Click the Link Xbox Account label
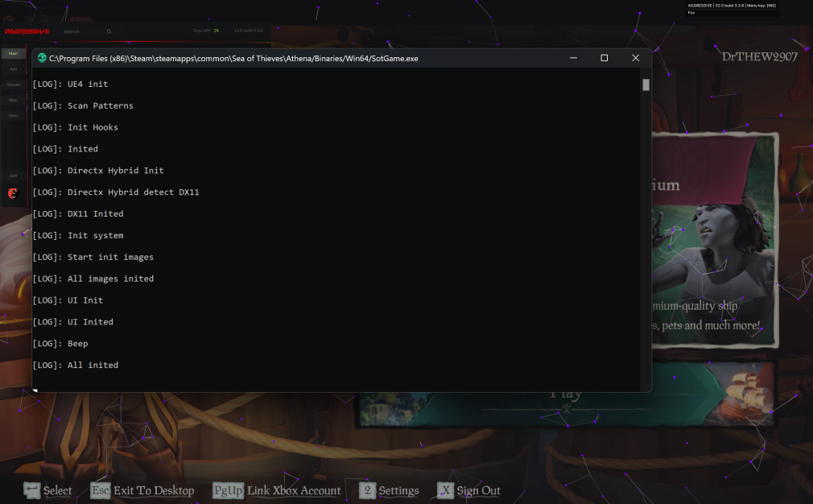The image size is (813, 504). click(294, 490)
